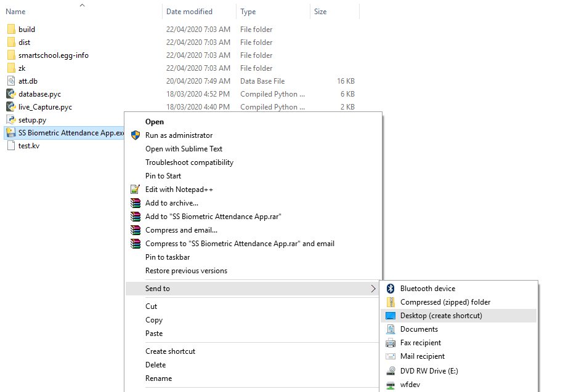Click the build folder icon

[x=11, y=29]
